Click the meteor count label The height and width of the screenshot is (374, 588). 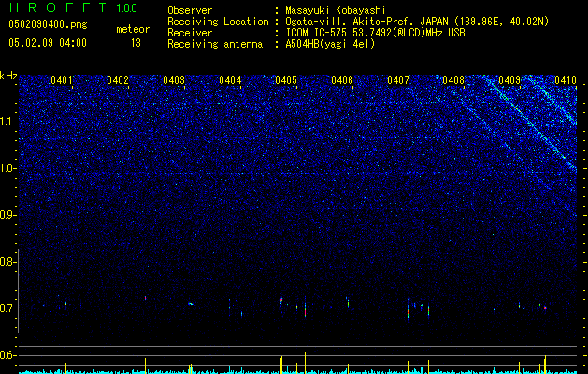(133, 29)
